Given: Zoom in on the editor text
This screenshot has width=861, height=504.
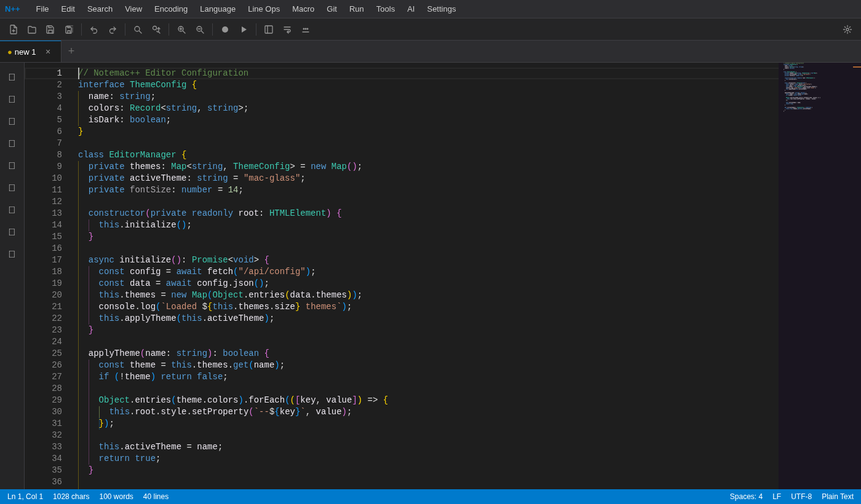Looking at the screenshot, I should coord(181,29).
